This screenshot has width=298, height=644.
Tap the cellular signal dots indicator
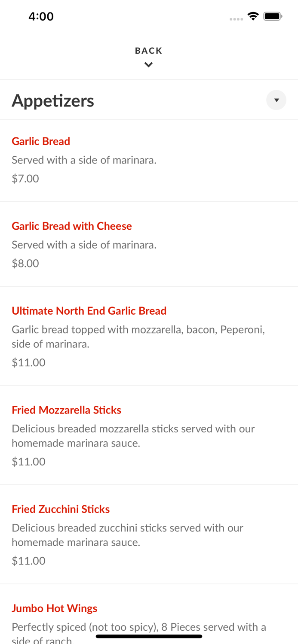236,18
